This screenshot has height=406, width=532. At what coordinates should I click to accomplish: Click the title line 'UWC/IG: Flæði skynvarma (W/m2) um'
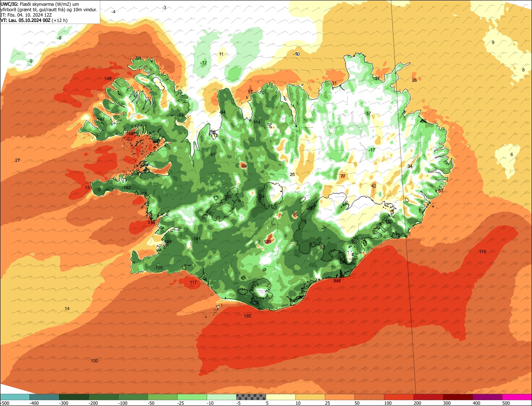(x=40, y=4)
